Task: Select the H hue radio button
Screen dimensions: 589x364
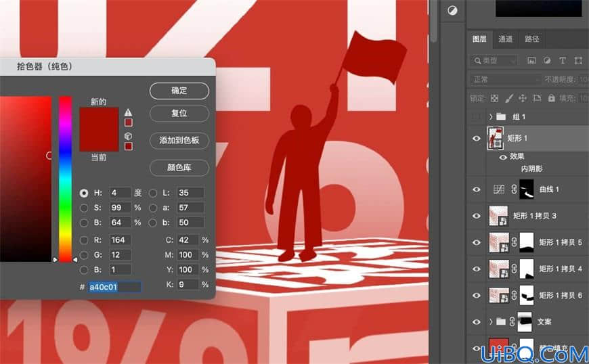Action: click(84, 193)
